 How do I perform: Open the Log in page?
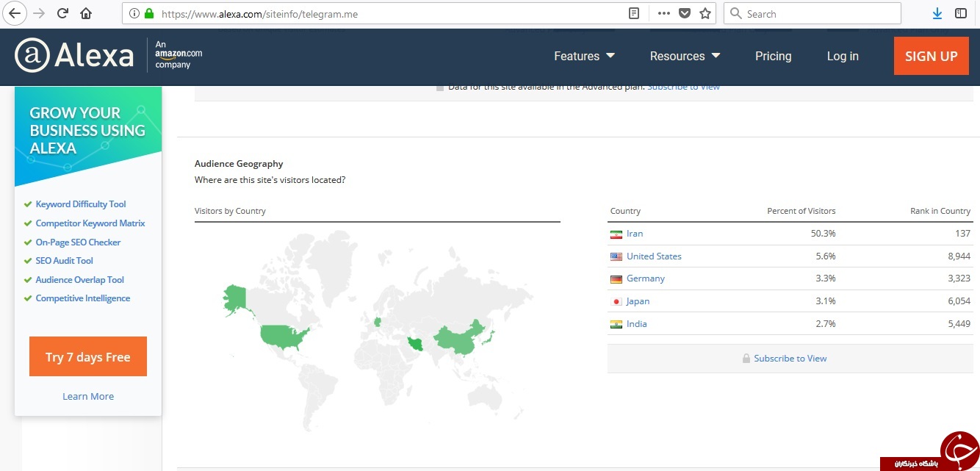(843, 56)
